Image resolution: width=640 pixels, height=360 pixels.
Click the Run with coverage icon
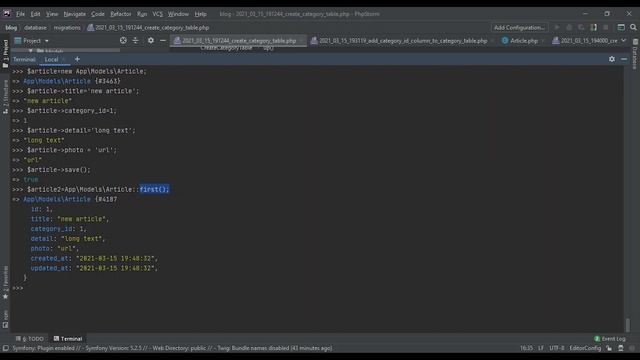coord(581,27)
